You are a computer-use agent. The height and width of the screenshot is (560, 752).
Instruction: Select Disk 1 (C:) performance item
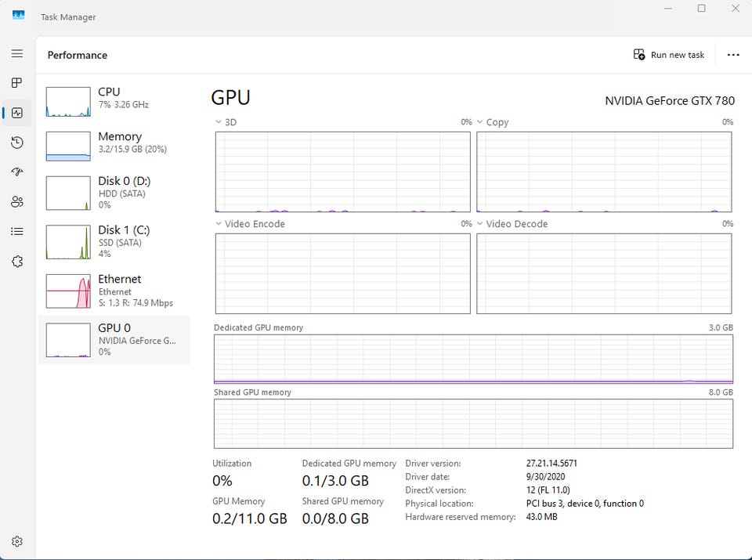(114, 241)
